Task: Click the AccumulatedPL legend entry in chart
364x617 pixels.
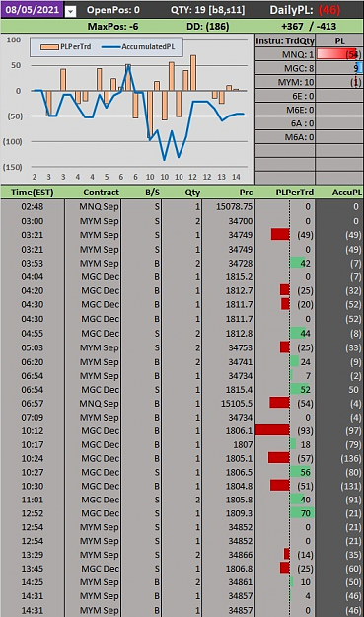Action: click(138, 46)
